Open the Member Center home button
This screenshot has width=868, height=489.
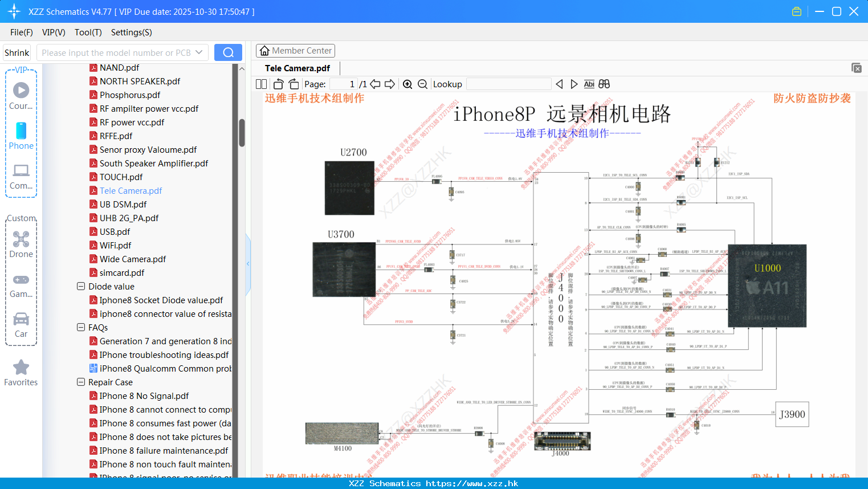295,51
